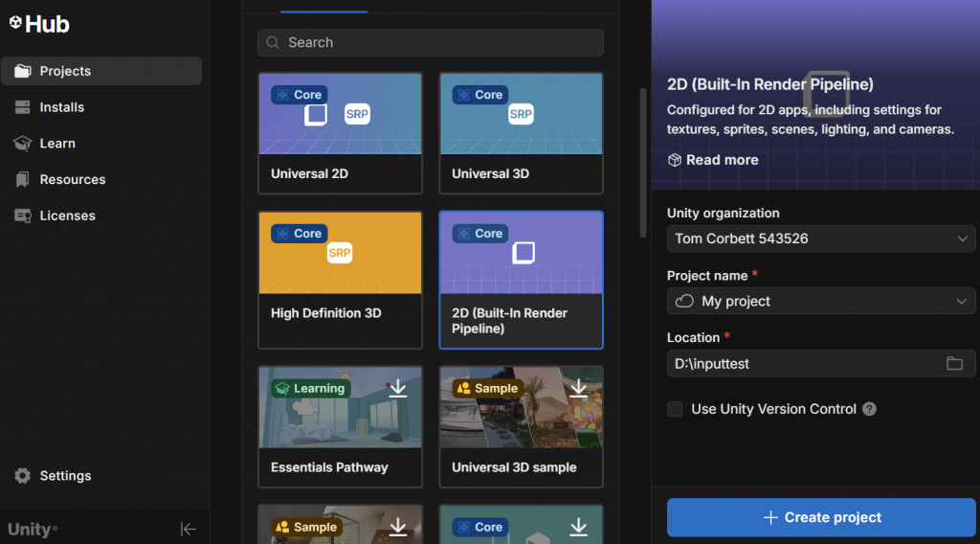Open the Installs section in sidebar
This screenshot has width=980, height=544.
click(62, 107)
